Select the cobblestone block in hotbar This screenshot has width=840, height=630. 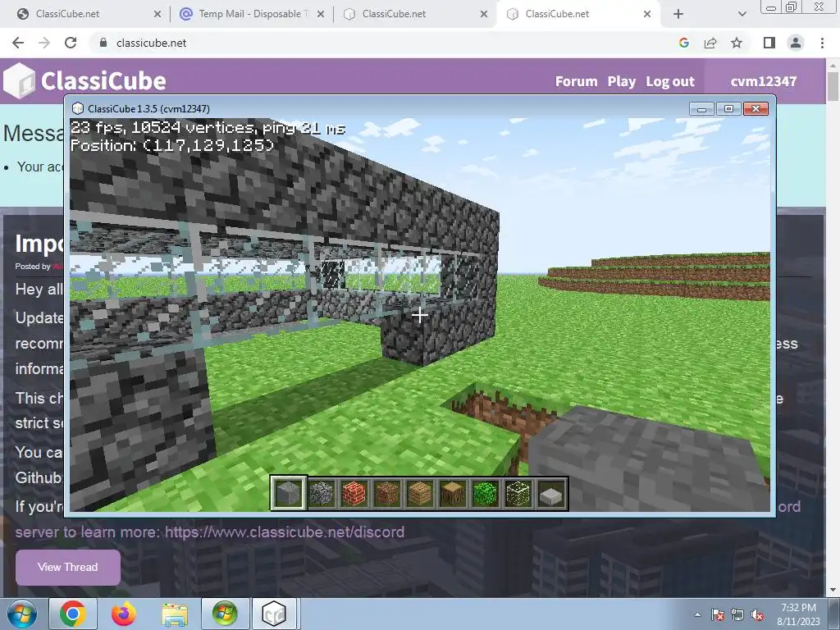point(322,493)
